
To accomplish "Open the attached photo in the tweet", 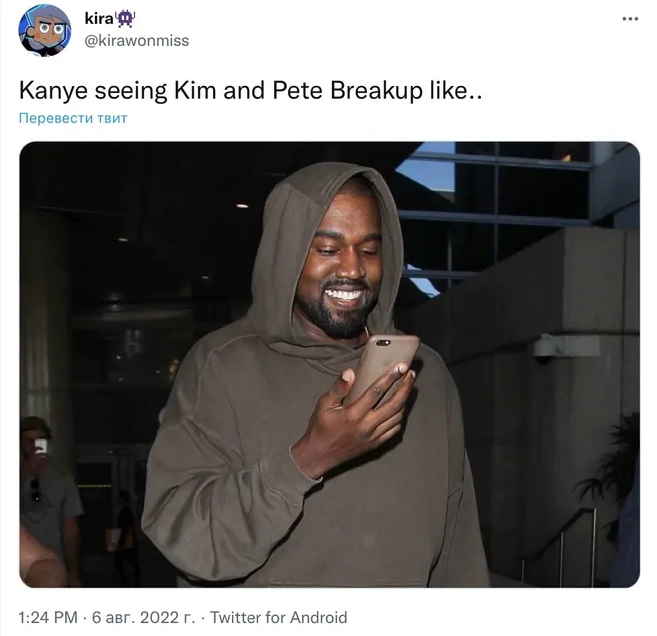I will [329, 365].
